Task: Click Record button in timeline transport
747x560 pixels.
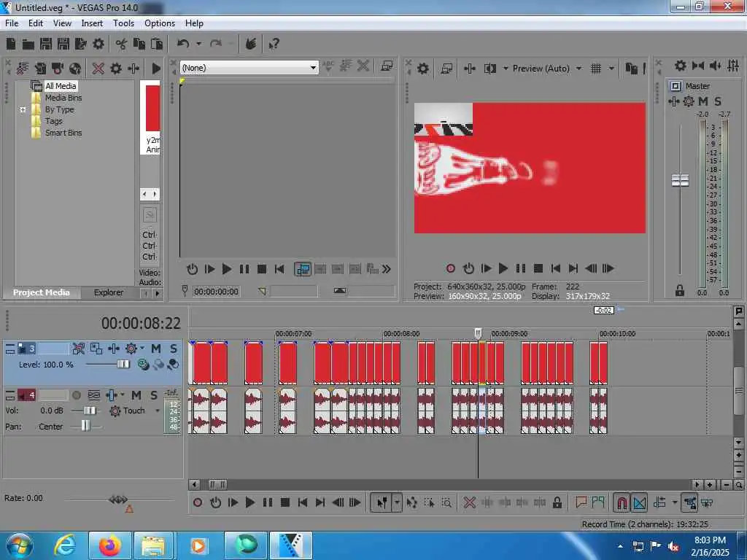Action: point(198,502)
